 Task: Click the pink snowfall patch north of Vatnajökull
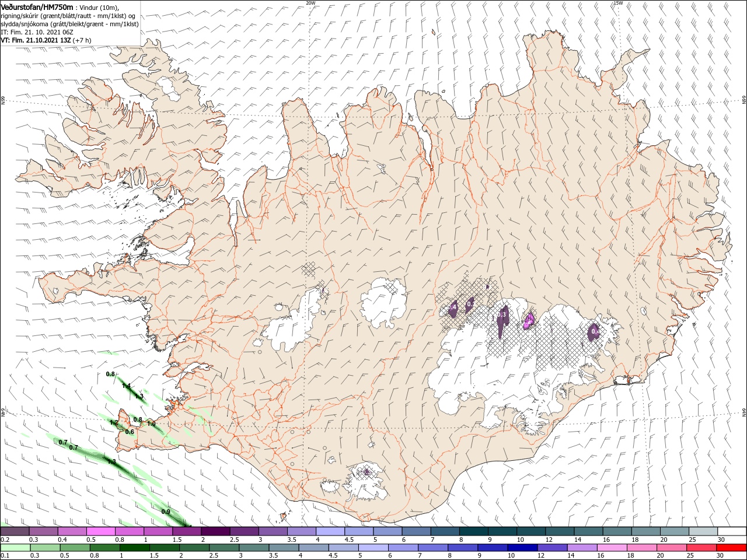(x=529, y=320)
